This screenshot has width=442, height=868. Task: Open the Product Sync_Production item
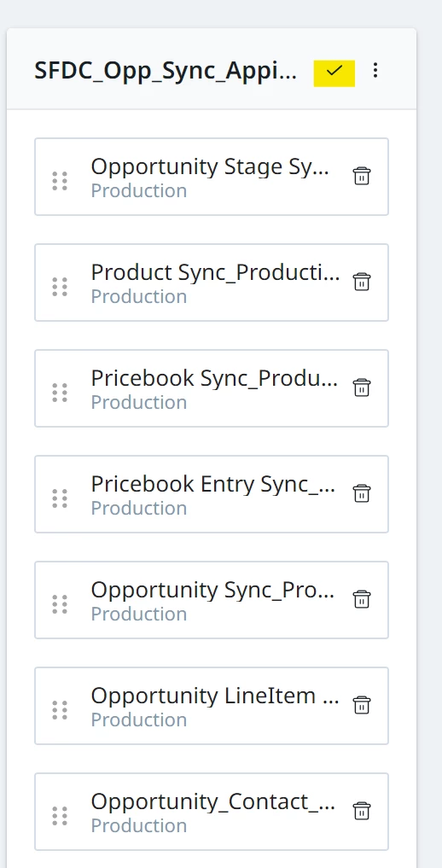point(212,283)
